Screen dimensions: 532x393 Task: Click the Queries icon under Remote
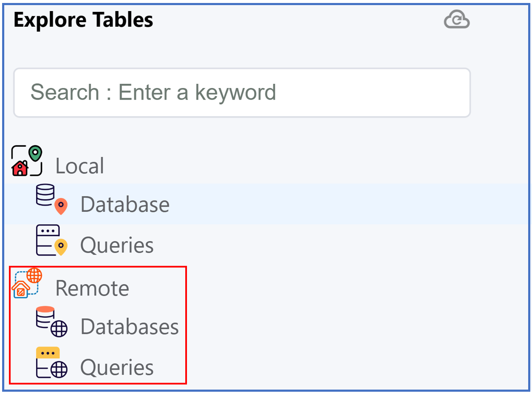46,362
